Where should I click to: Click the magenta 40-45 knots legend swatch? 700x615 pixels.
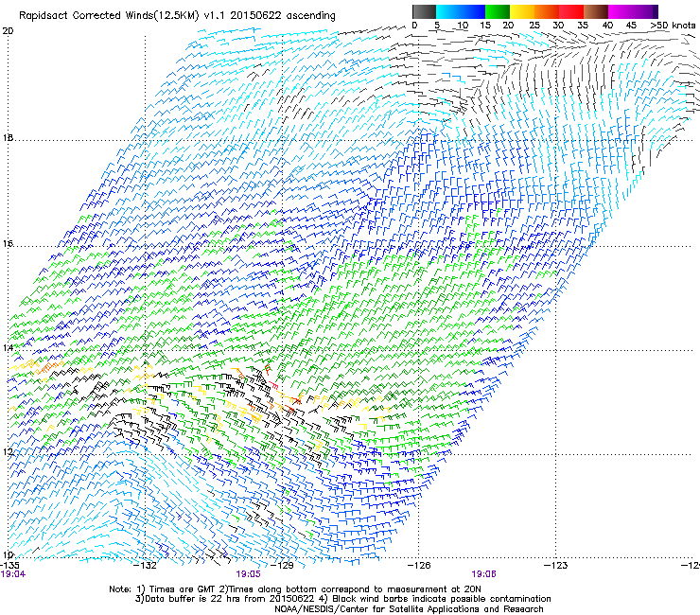621,11
